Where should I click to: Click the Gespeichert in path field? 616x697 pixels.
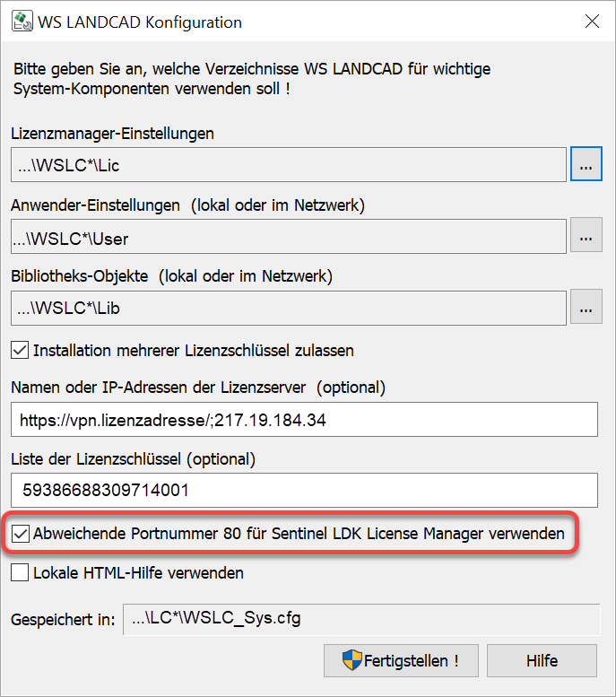[360, 619]
